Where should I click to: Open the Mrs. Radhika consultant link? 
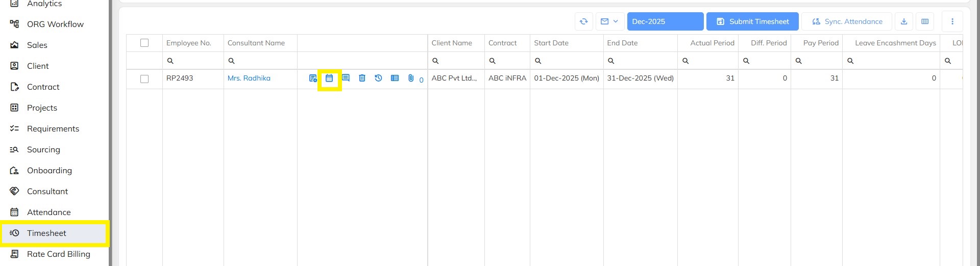point(249,78)
